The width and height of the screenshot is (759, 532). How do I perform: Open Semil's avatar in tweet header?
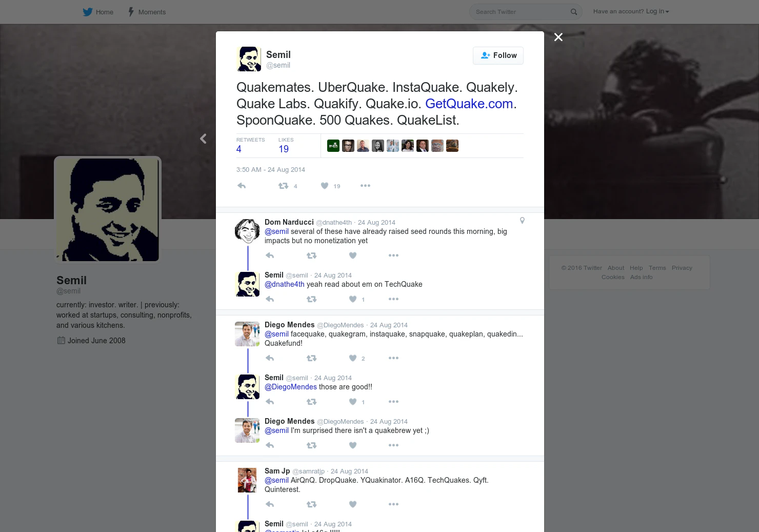[249, 59]
